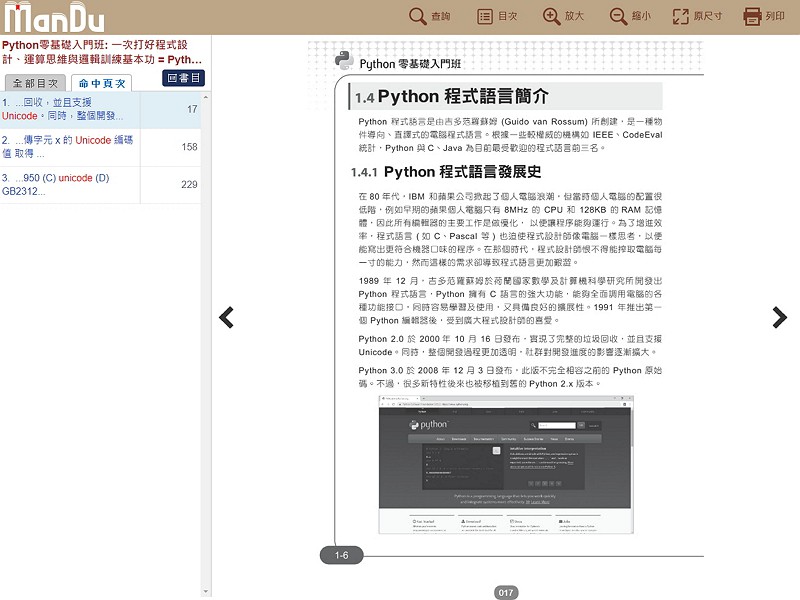Open the 目次 table of contents

[497, 16]
